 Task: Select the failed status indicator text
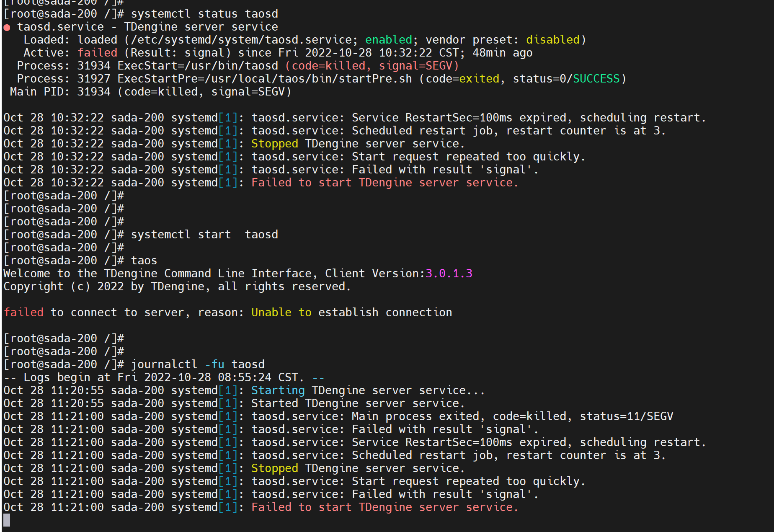point(97,52)
